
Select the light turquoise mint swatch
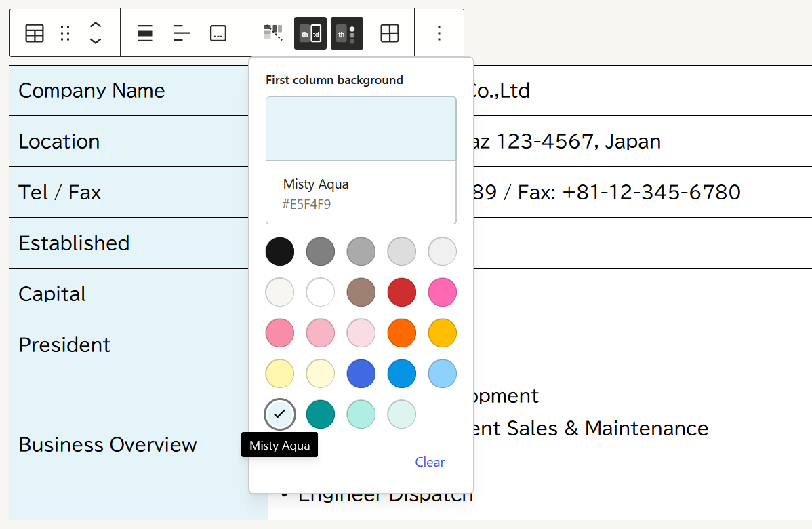(361, 414)
